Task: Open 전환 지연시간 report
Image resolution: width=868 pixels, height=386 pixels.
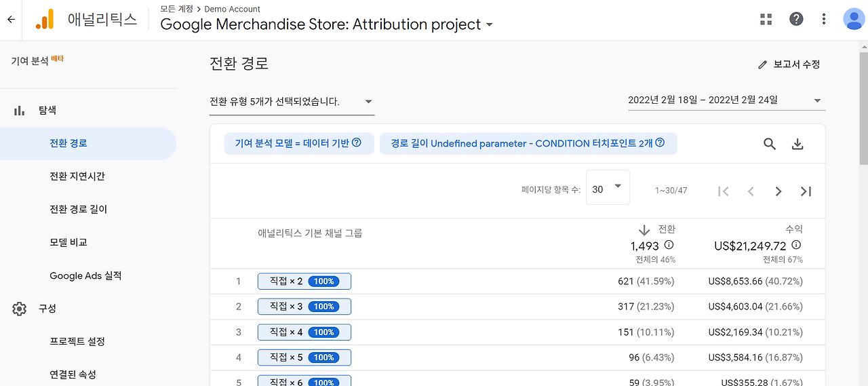Action: (x=77, y=176)
